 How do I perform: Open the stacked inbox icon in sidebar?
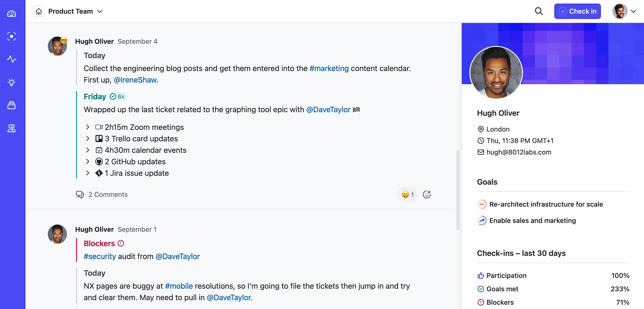[x=11, y=105]
